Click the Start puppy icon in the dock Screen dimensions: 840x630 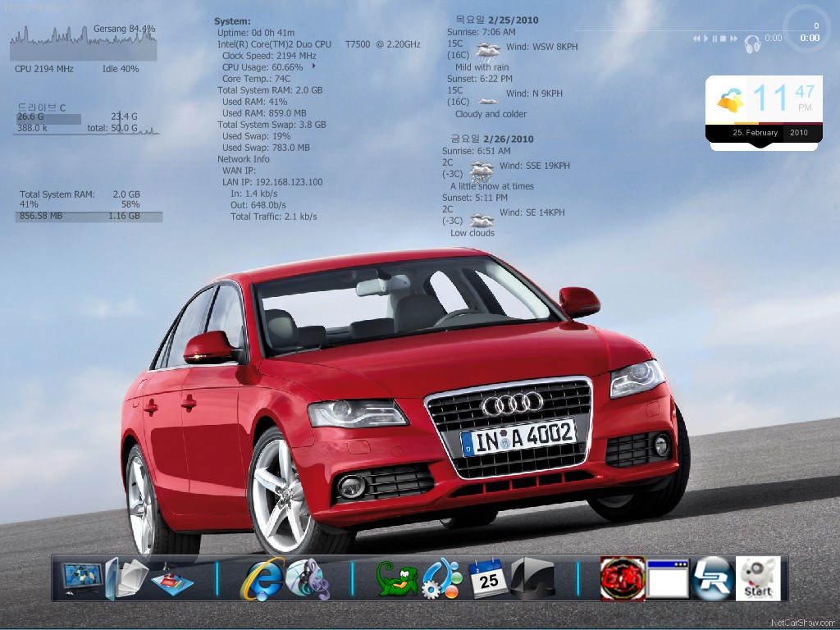(x=758, y=578)
